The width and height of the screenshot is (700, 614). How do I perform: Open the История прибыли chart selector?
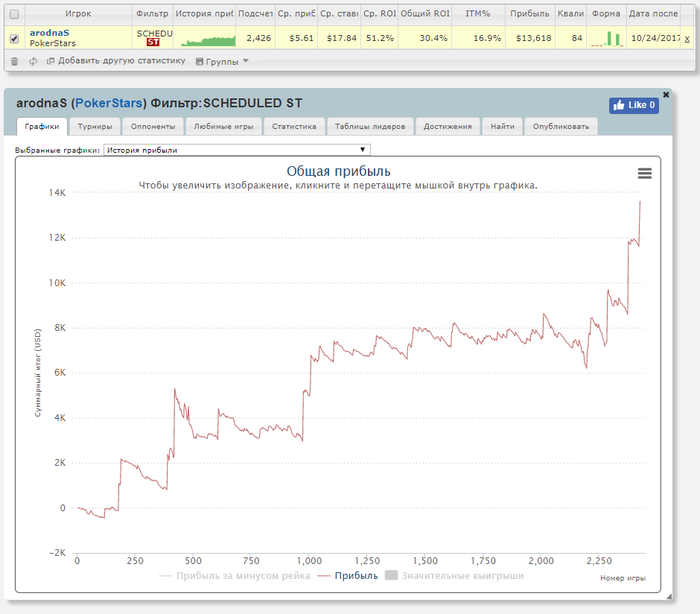(x=237, y=150)
